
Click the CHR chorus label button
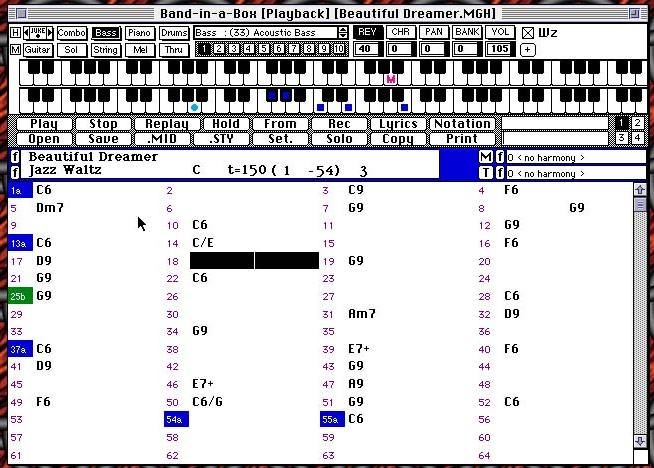pos(400,32)
